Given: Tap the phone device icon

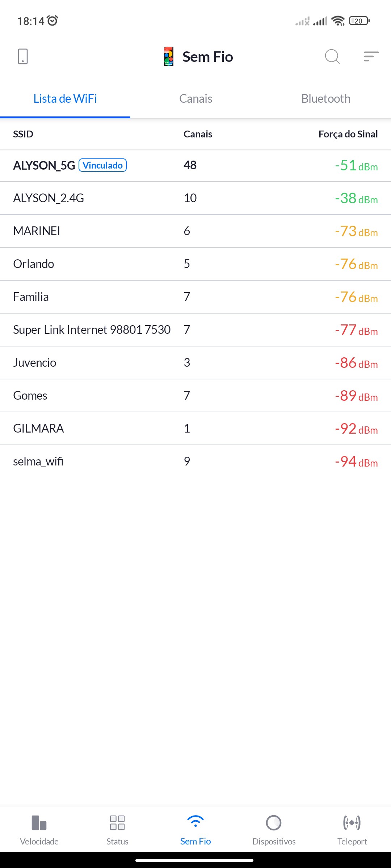Looking at the screenshot, I should (x=22, y=56).
